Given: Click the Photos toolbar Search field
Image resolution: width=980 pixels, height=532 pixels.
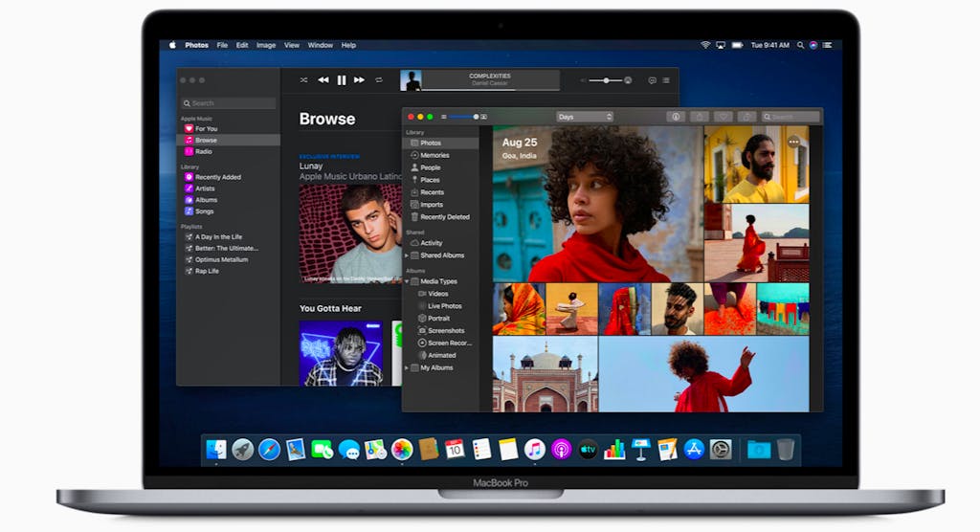Looking at the screenshot, I should (790, 117).
